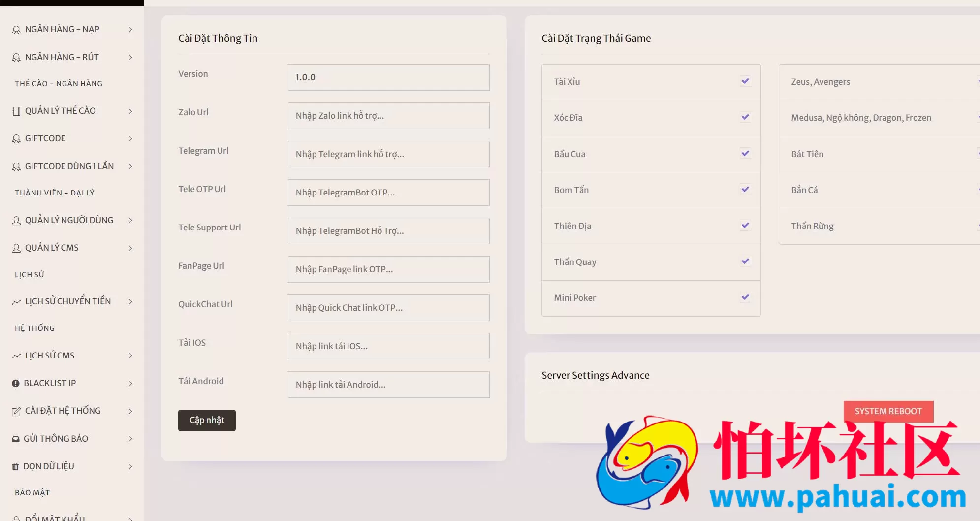Disable the Mini Poker checkbox
The height and width of the screenshot is (521, 980).
coord(745,297)
